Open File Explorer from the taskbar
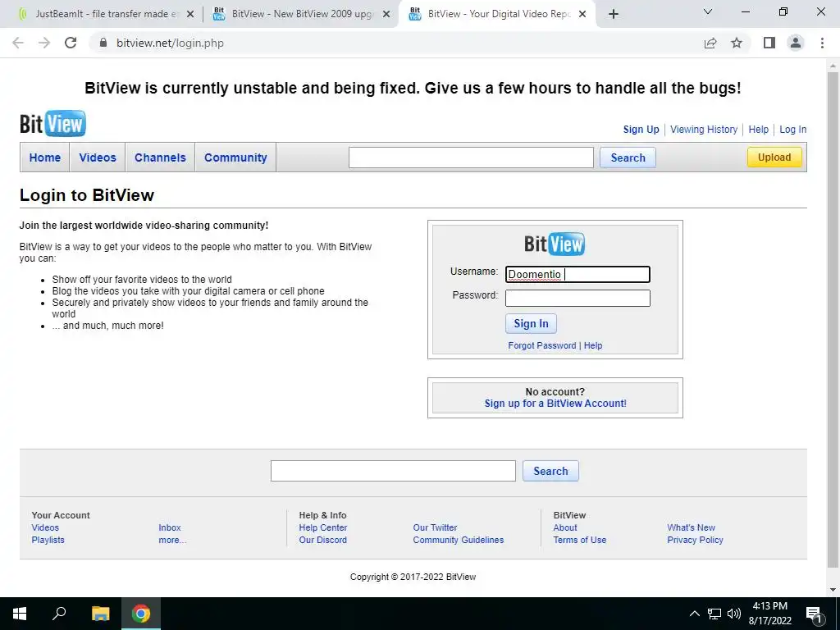840x630 pixels. 100,614
